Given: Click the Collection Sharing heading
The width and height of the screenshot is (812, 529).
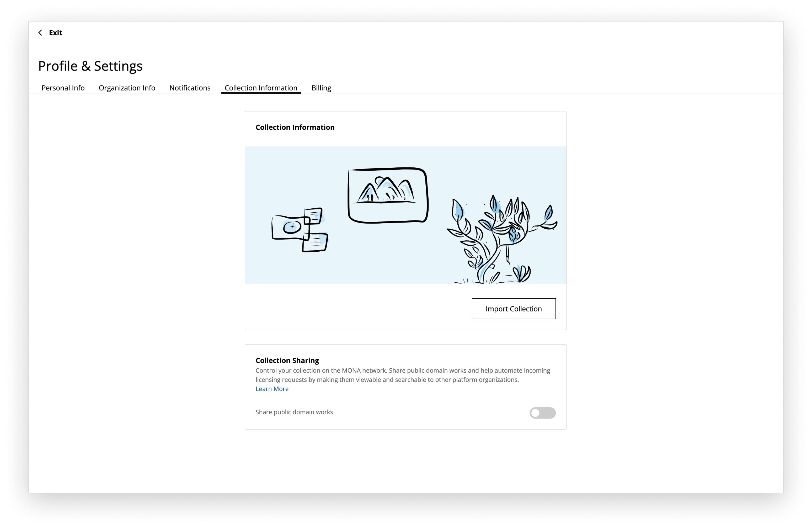Looking at the screenshot, I should (x=287, y=360).
